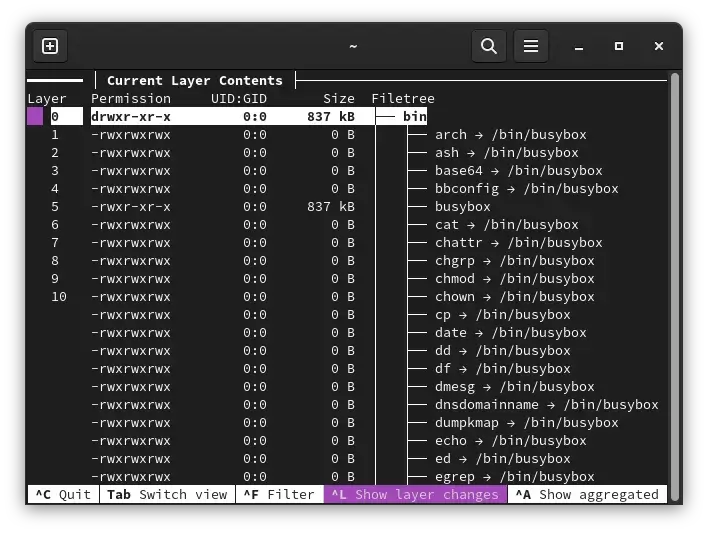Click the purple layer 0 marker
Viewport: 708px width, 533px height.
click(35, 117)
